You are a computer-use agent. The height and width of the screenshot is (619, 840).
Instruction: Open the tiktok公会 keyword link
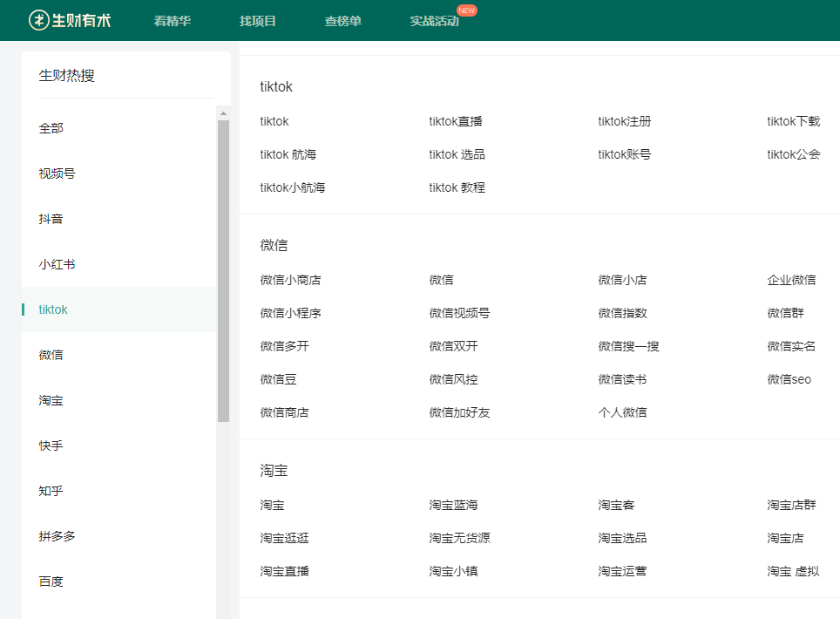[x=794, y=154]
